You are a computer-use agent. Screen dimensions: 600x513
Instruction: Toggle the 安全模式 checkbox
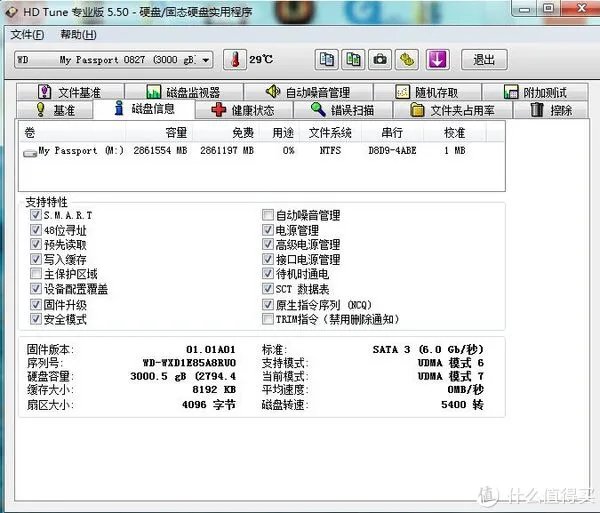point(36,319)
